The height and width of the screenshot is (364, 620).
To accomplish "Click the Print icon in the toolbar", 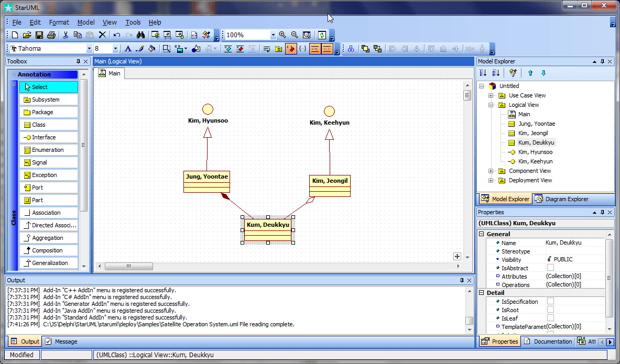I will click(51, 35).
